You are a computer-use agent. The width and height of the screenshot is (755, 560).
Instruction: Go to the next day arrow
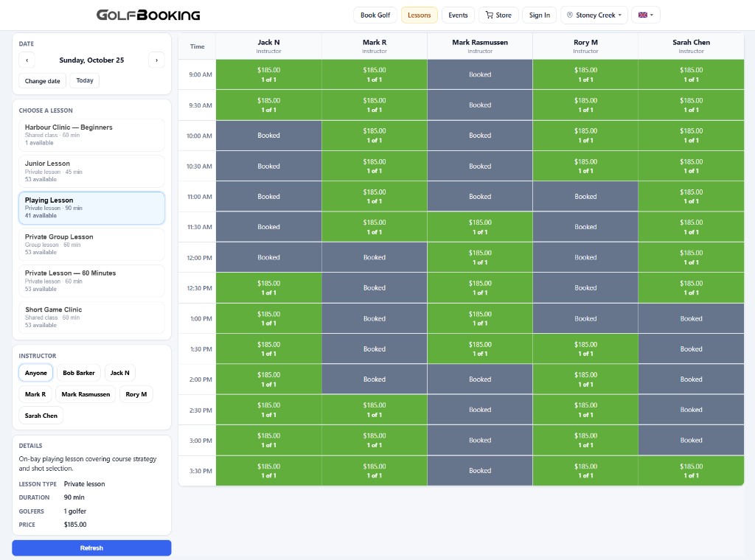(x=156, y=60)
